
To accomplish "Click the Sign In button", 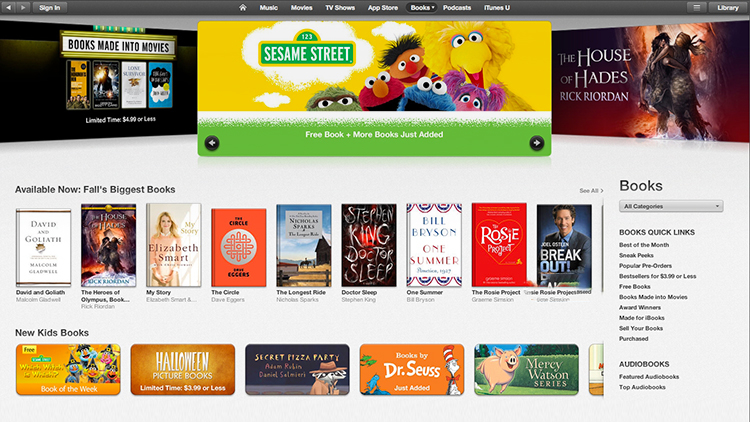I will point(50,8).
